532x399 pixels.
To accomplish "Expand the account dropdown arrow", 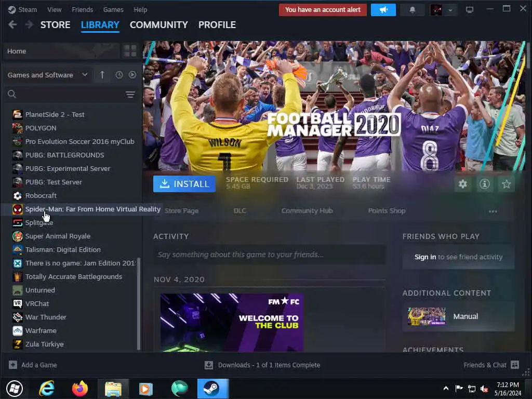I will coord(450,10).
